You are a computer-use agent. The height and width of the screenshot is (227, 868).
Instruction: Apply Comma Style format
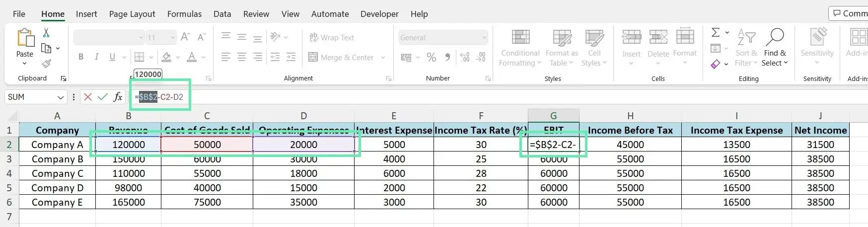point(447,58)
